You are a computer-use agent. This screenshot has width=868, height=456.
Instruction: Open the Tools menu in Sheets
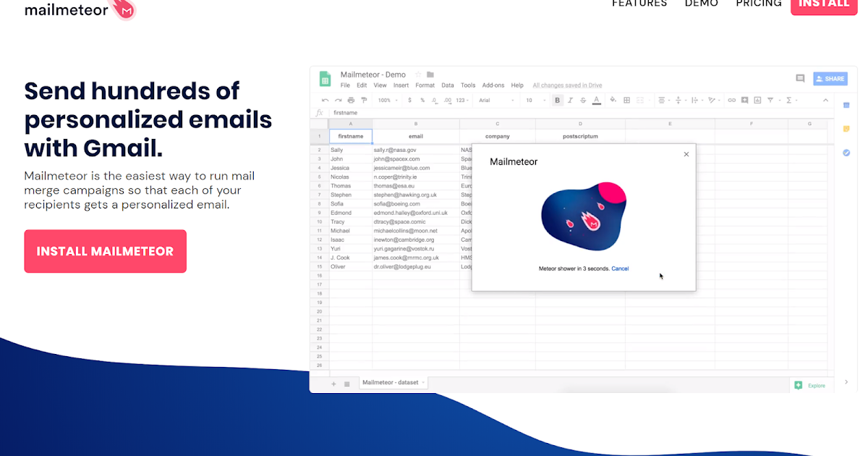click(468, 85)
